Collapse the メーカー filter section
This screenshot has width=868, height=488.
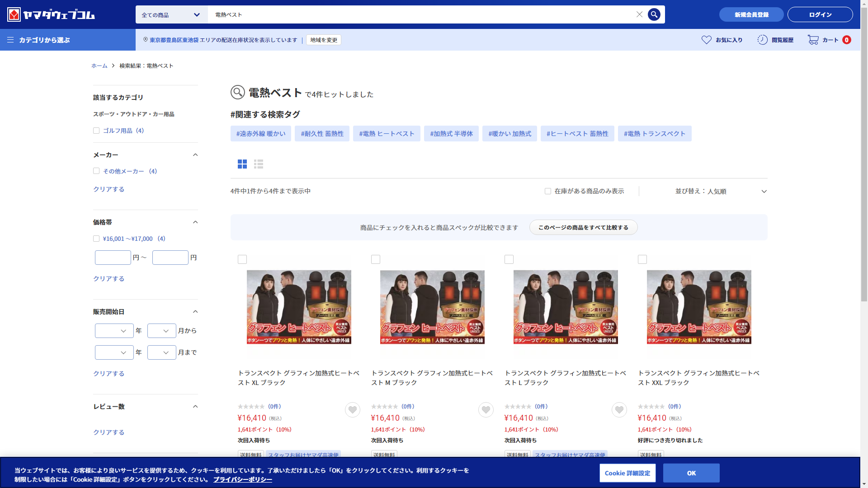point(195,155)
